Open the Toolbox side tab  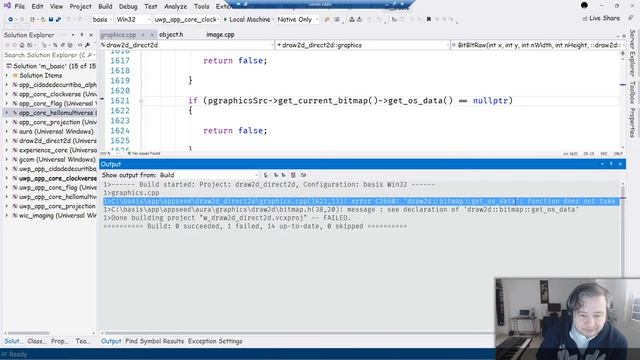tap(632, 92)
